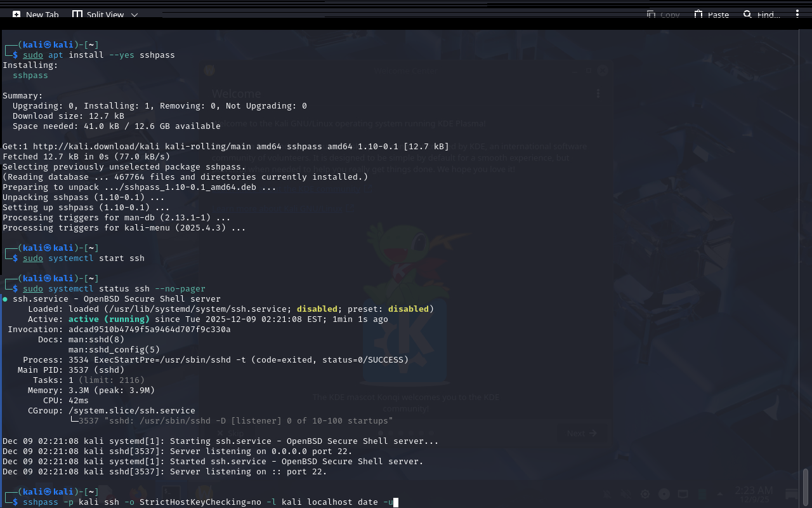Click the Copy toolbar button

(663, 15)
